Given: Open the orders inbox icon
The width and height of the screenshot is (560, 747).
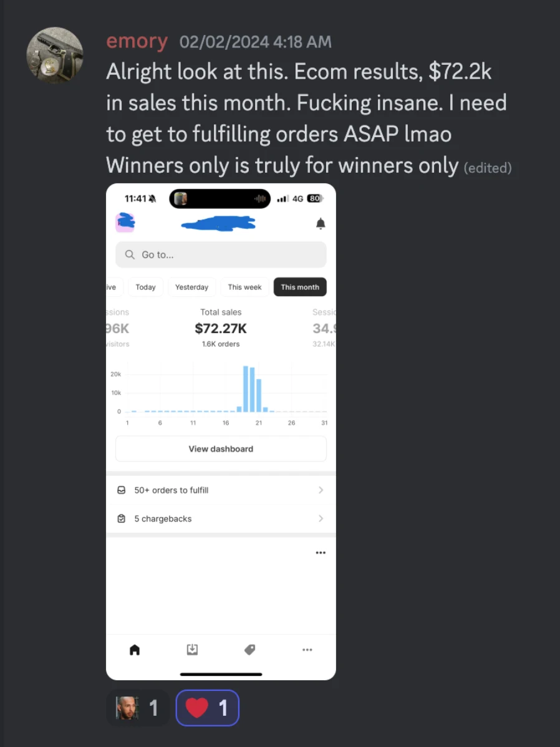Looking at the screenshot, I should [x=193, y=650].
